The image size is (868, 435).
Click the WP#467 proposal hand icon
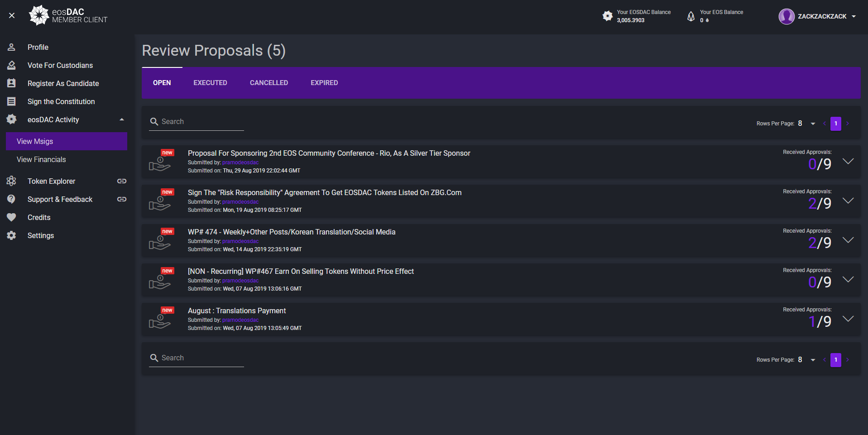tap(160, 282)
